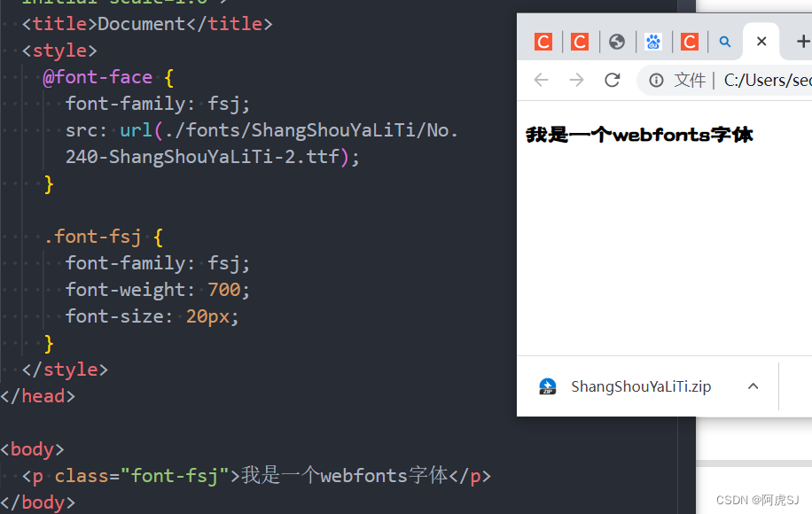
Task: Click the closing </head> tag
Action: tap(38, 396)
